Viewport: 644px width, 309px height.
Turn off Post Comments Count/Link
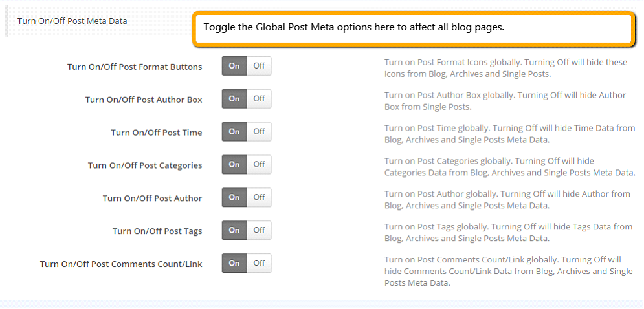click(x=259, y=263)
